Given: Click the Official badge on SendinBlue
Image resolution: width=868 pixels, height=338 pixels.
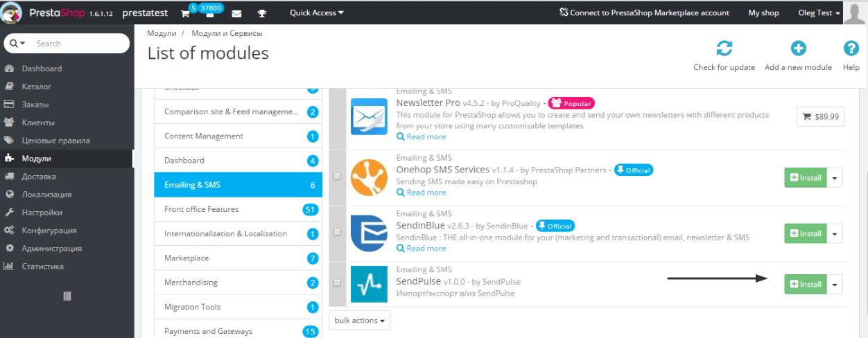Looking at the screenshot, I should [556, 226].
